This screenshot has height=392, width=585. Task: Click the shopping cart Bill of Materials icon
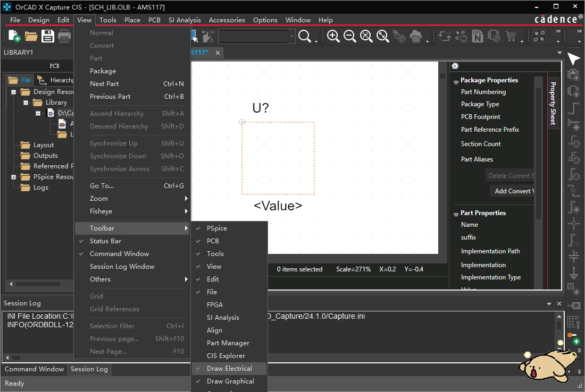click(511, 36)
